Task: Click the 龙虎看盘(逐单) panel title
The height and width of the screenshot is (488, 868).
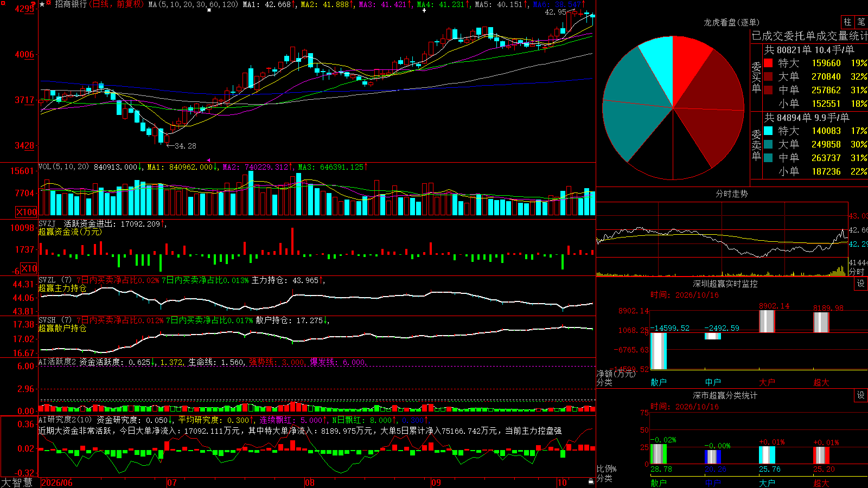Action: [731, 22]
